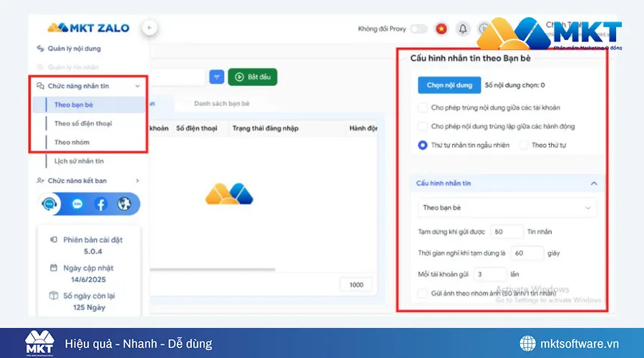Screen dimensions: 644x358
Task: Click the Trạng thái đăng nhập column header
Action: [265, 128]
